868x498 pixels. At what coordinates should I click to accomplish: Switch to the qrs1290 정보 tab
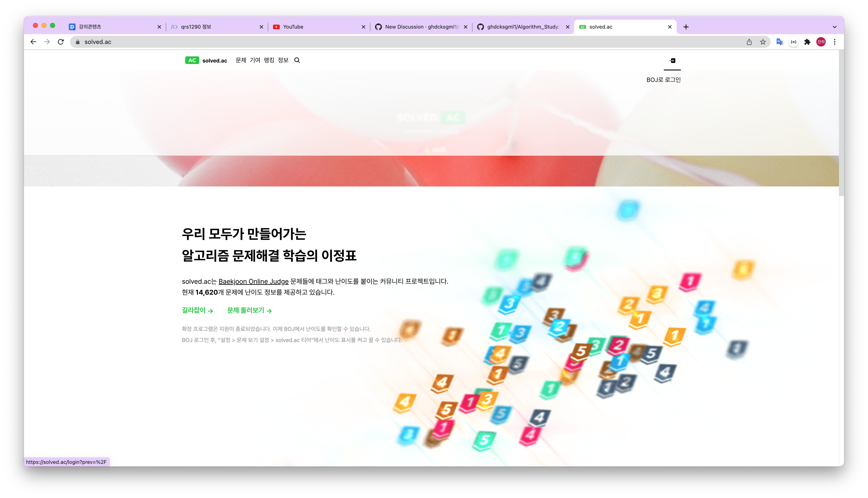[x=217, y=27]
